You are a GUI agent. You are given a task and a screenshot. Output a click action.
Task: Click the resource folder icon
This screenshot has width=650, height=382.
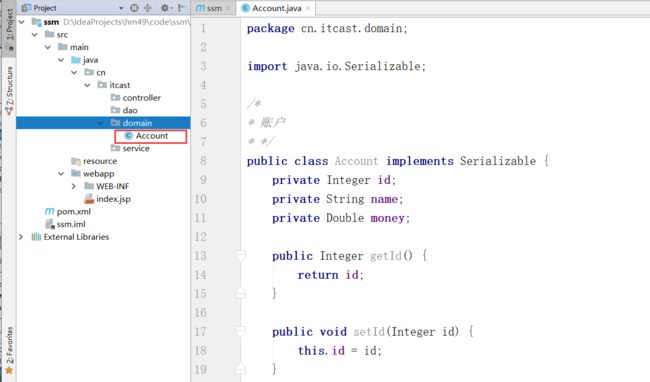coord(75,161)
